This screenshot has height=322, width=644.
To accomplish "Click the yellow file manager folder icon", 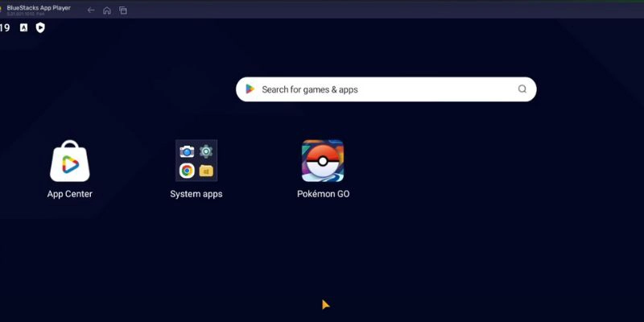I will point(206,171).
